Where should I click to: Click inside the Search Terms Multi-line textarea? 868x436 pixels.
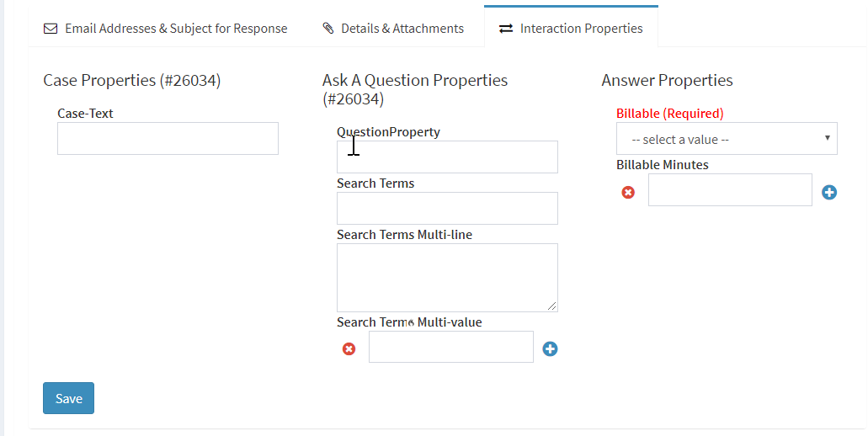447,278
